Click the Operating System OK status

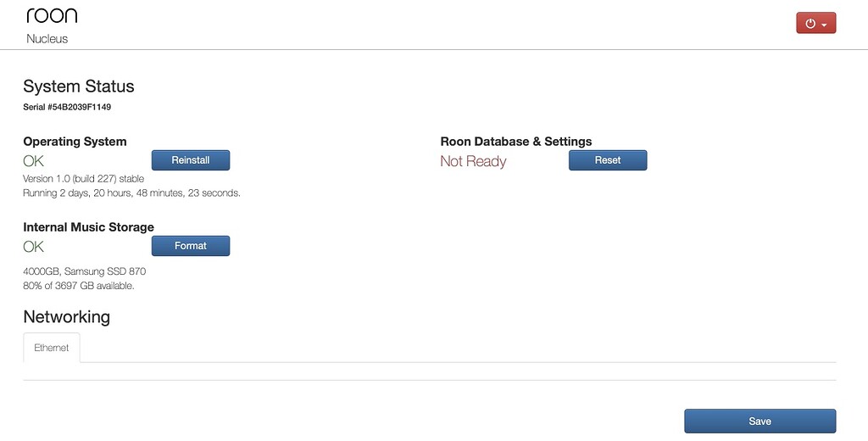(x=33, y=161)
